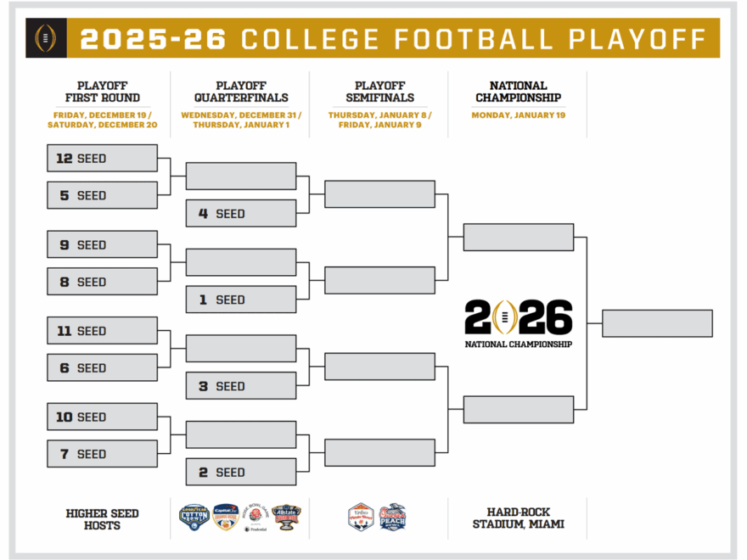The image size is (747, 560).
Task: Select the 12 SEED box
Action: (x=103, y=159)
